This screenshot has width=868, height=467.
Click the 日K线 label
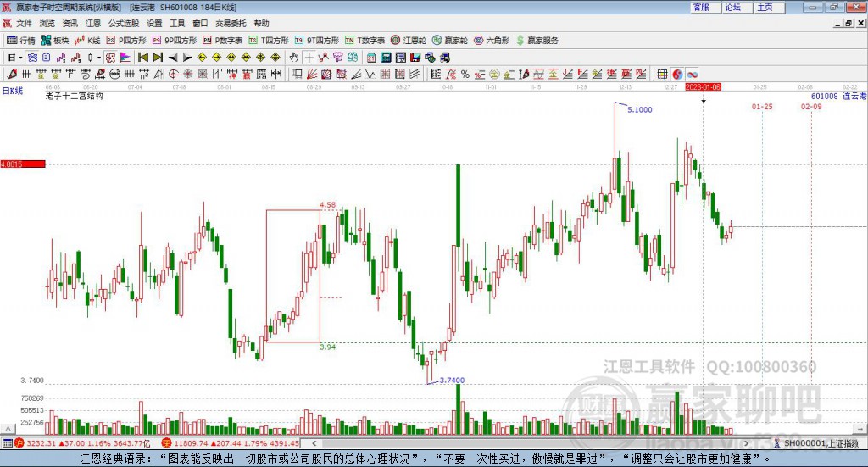click(x=12, y=91)
